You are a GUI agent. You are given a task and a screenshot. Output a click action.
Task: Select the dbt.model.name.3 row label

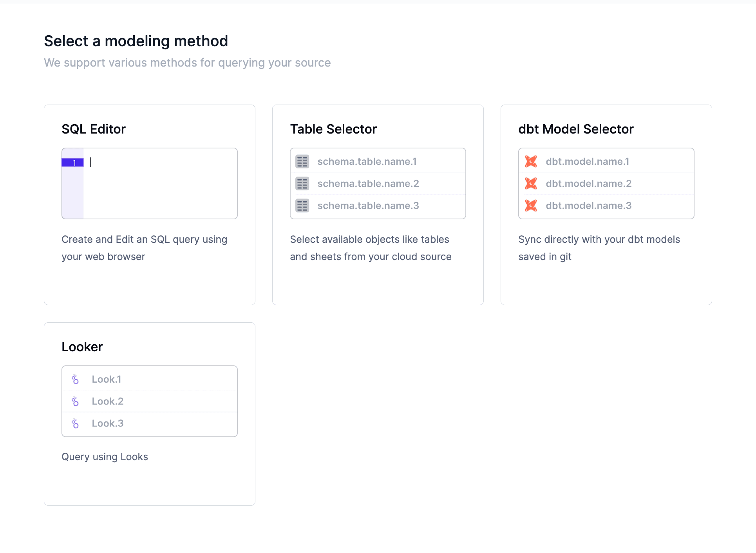point(588,206)
